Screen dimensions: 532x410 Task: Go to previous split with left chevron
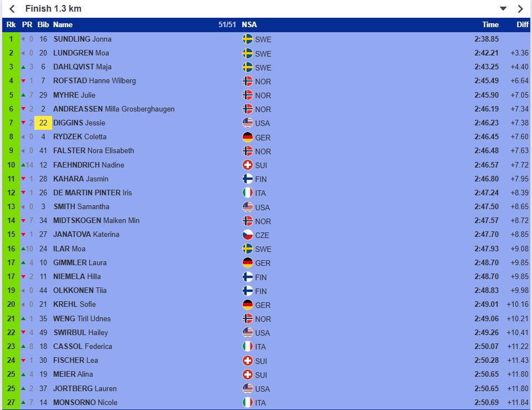tap(12, 9)
